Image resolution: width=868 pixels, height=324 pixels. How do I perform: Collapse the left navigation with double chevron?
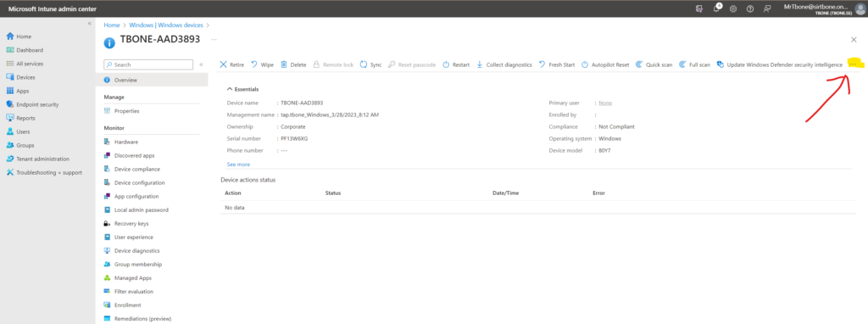point(90,23)
